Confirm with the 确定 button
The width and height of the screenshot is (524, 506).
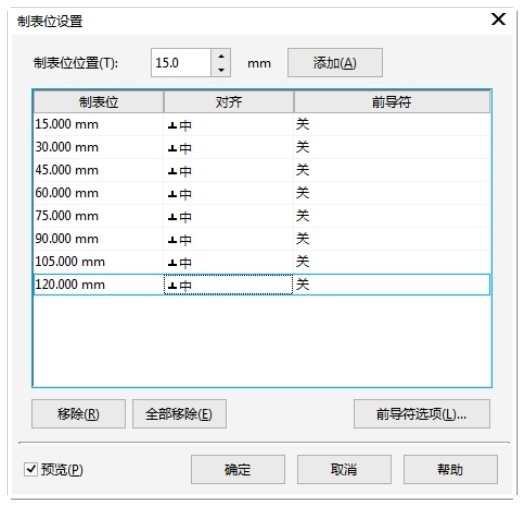tap(238, 469)
